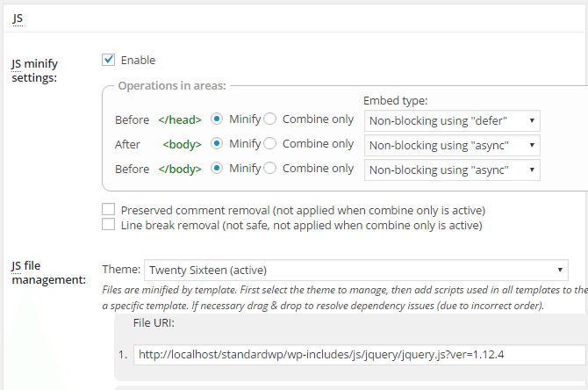Image resolution: width=588 pixels, height=390 pixels.
Task: Click the Line break removal label text
Action: tap(302, 225)
